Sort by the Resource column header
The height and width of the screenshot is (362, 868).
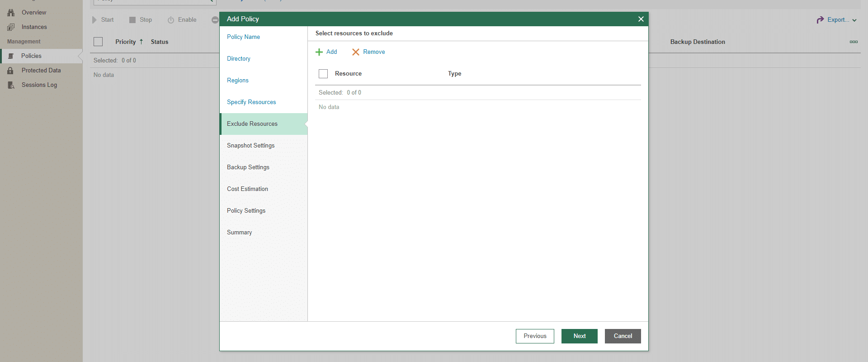pyautogui.click(x=348, y=74)
